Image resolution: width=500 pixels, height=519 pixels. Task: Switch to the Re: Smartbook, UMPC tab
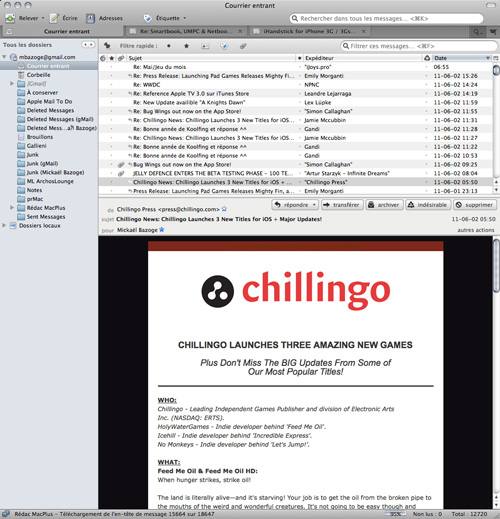pos(186,31)
